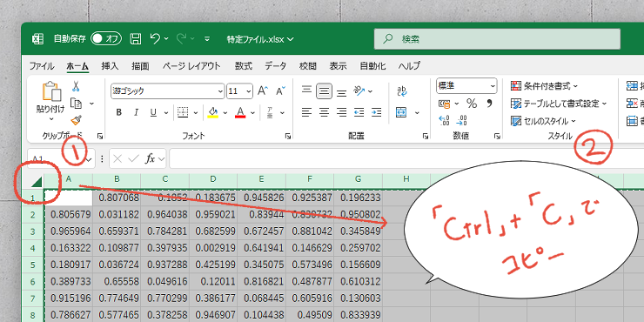644x322 pixels.
Task: Click the yellow Fill Color bucket
Action: [x=212, y=112]
